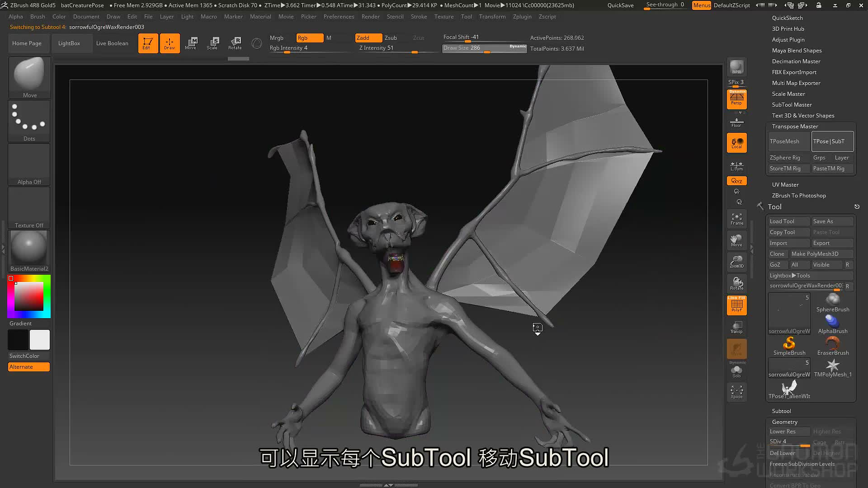Expand the UV Master plugin
Image resolution: width=868 pixels, height=488 pixels.
click(x=785, y=185)
